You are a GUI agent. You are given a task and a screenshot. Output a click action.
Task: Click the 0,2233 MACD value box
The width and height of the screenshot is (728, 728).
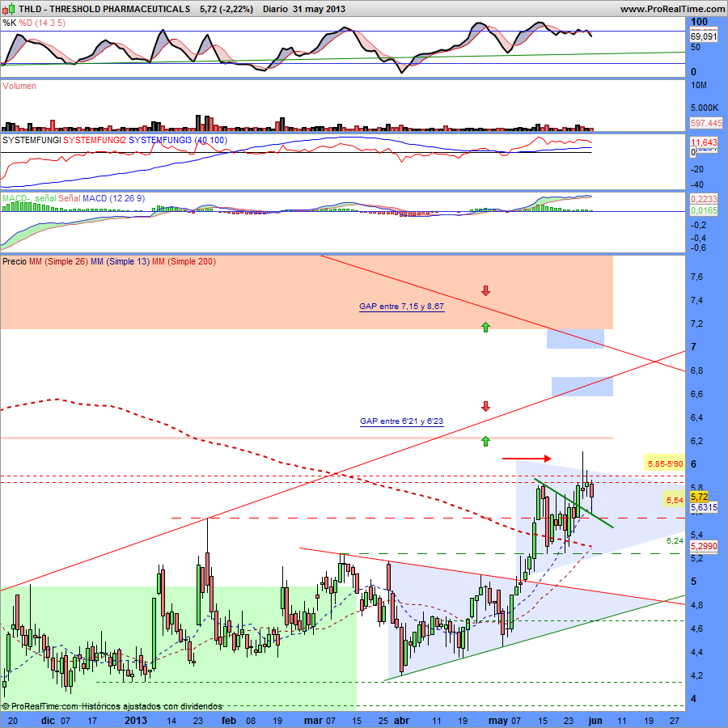point(704,199)
